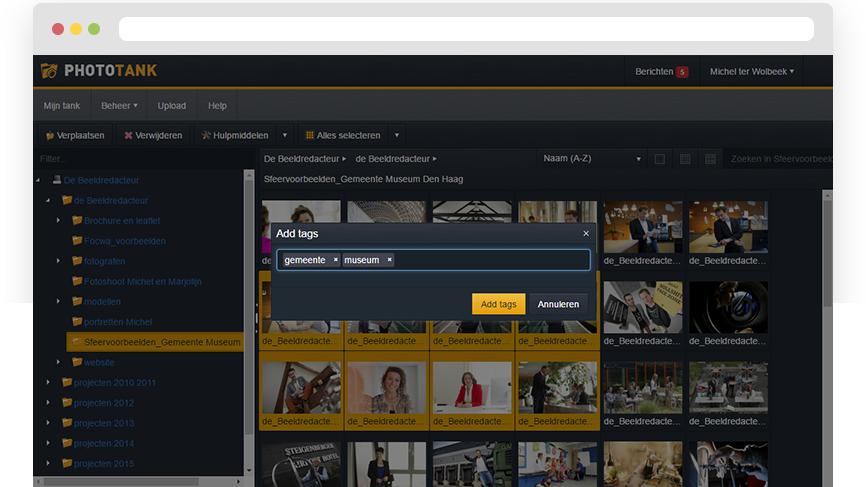Expand the 'fotografen' folder

59,261
